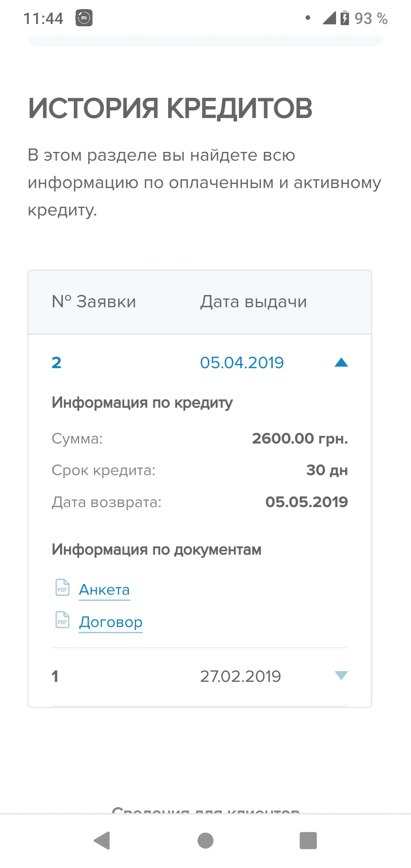
Task: Tap the Android back navigation button
Action: [102, 840]
